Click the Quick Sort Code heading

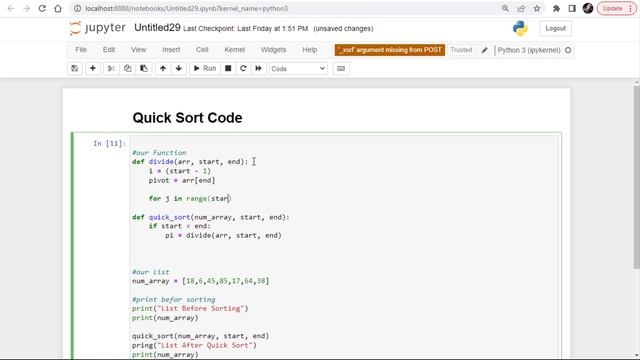(187, 118)
